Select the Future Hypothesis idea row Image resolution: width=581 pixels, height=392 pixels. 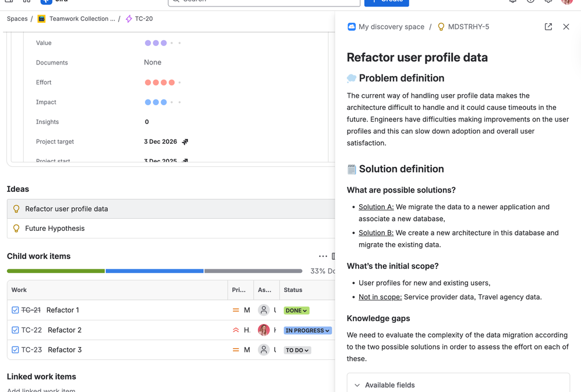click(x=171, y=229)
